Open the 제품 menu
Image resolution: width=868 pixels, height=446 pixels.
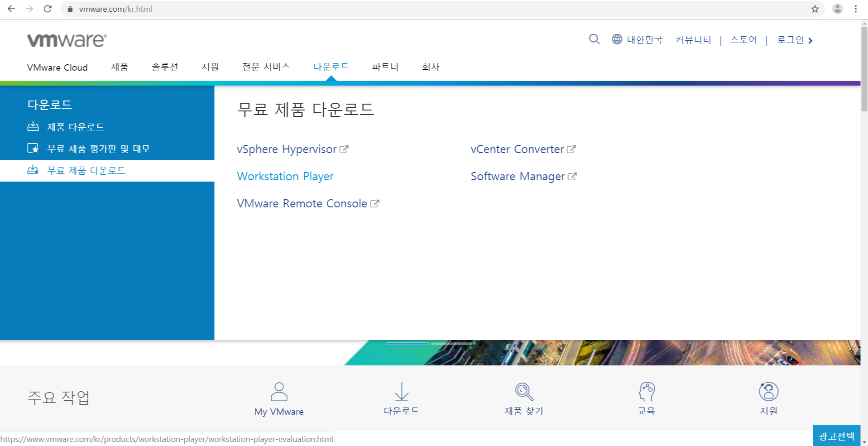pos(120,67)
